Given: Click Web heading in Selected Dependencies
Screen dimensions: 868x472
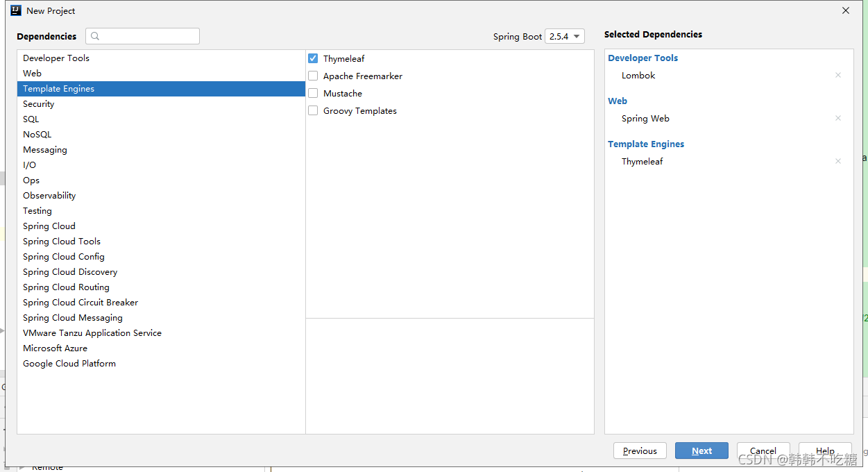Looking at the screenshot, I should 618,101.
